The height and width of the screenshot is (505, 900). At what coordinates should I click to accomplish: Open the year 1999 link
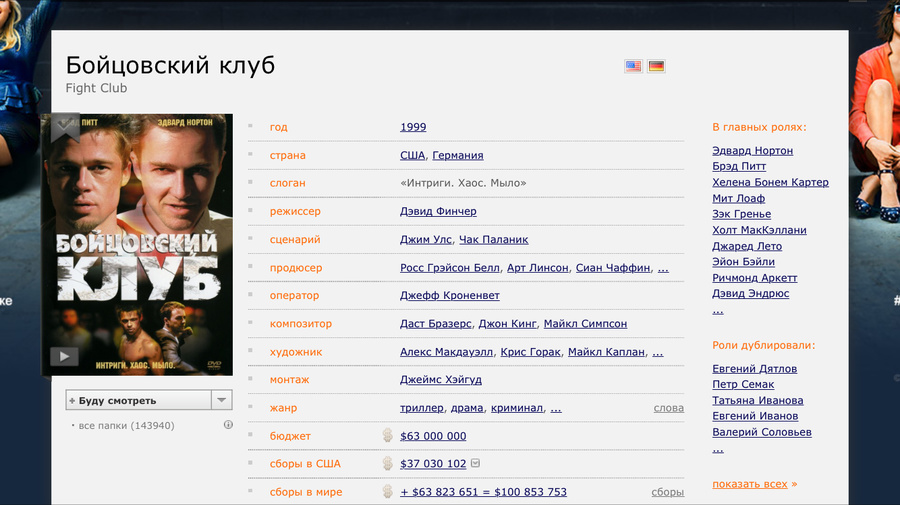pyautogui.click(x=413, y=127)
